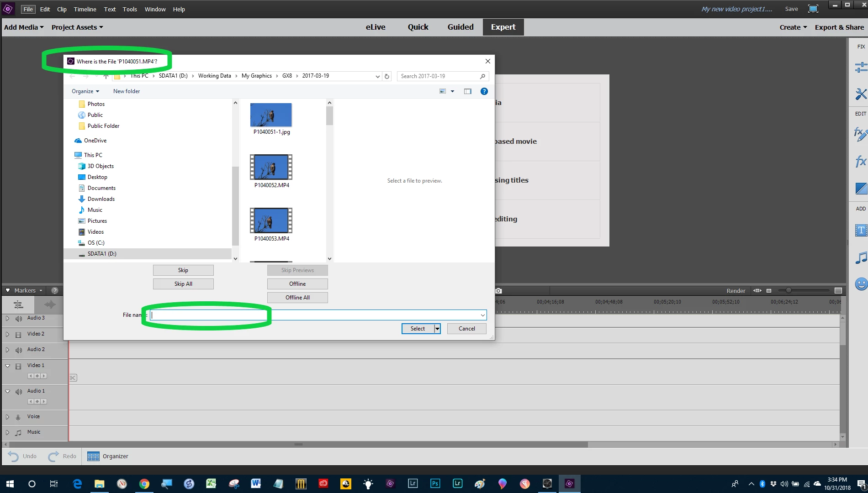The height and width of the screenshot is (493, 868).
Task: Click the track layout icon above Audio 3
Action: point(18,304)
